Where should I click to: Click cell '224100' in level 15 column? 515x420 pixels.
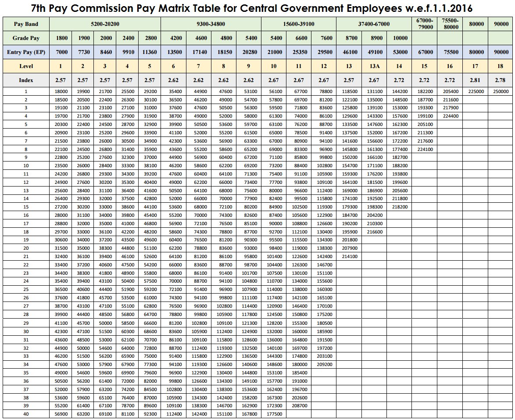pos(425,150)
